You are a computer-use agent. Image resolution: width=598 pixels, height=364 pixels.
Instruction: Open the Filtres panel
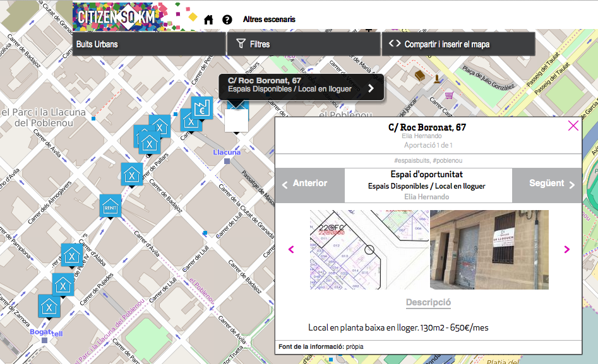pyautogui.click(x=304, y=44)
